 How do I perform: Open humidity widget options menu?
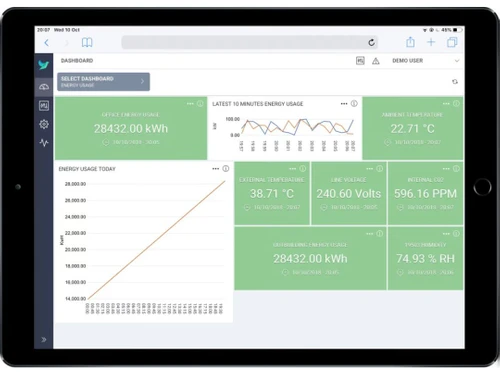pos(446,234)
